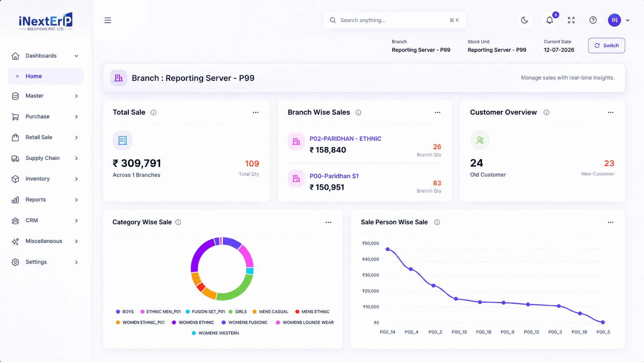This screenshot has width=644, height=362.
Task: Toggle BOYS legend in category chart
Action: pos(125,312)
